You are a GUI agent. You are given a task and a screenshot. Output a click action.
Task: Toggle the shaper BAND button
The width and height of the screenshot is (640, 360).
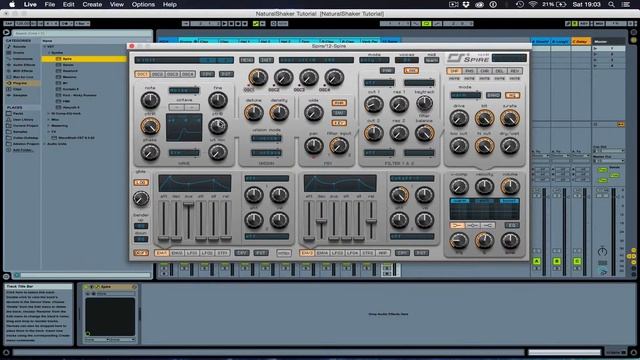click(493, 95)
